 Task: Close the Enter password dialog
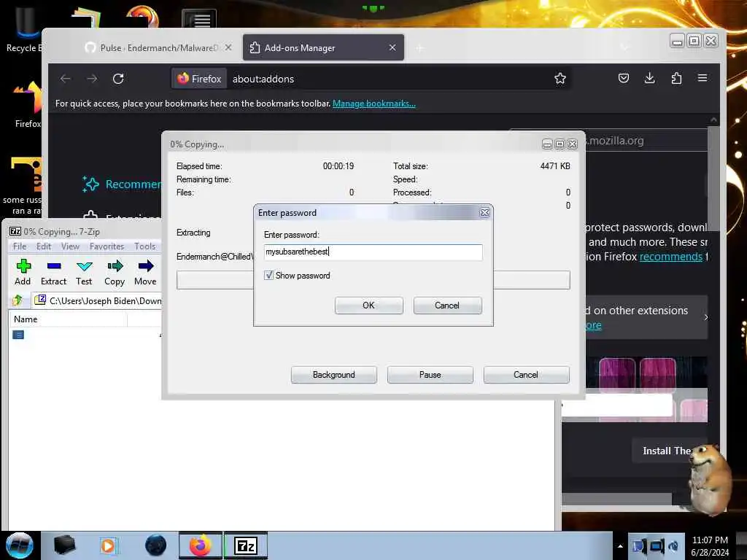[484, 212]
